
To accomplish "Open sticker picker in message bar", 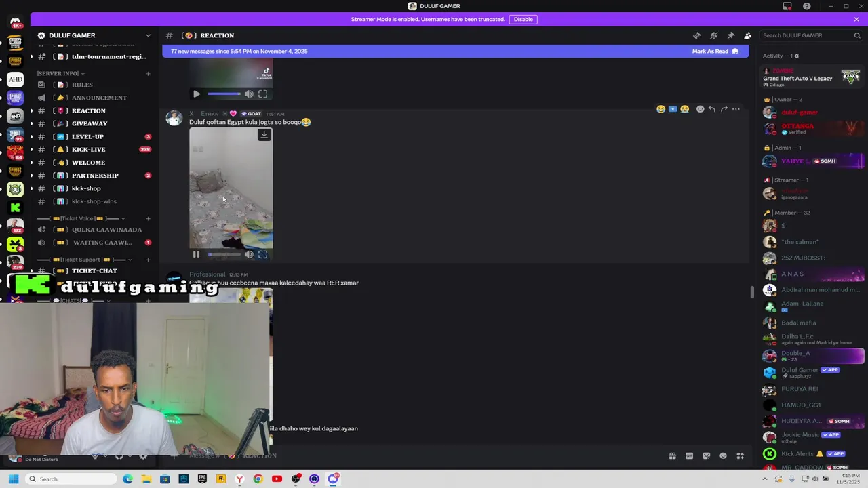I will click(706, 456).
